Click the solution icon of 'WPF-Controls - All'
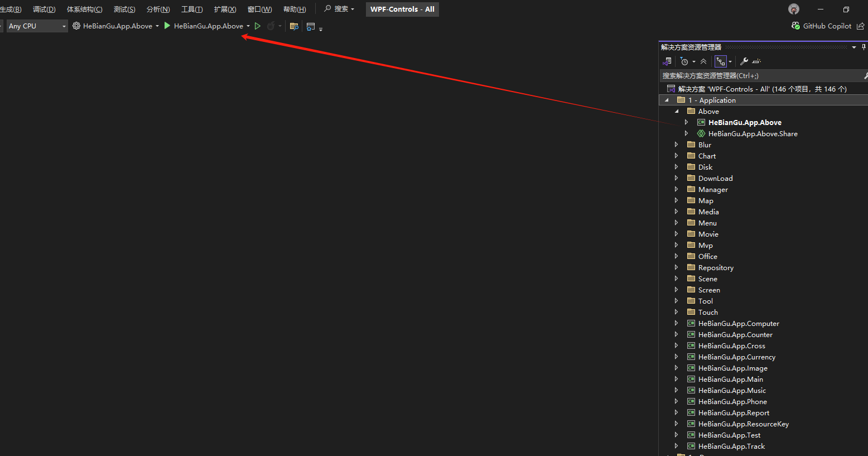Screen dimensions: 868x456 [x=671, y=89]
